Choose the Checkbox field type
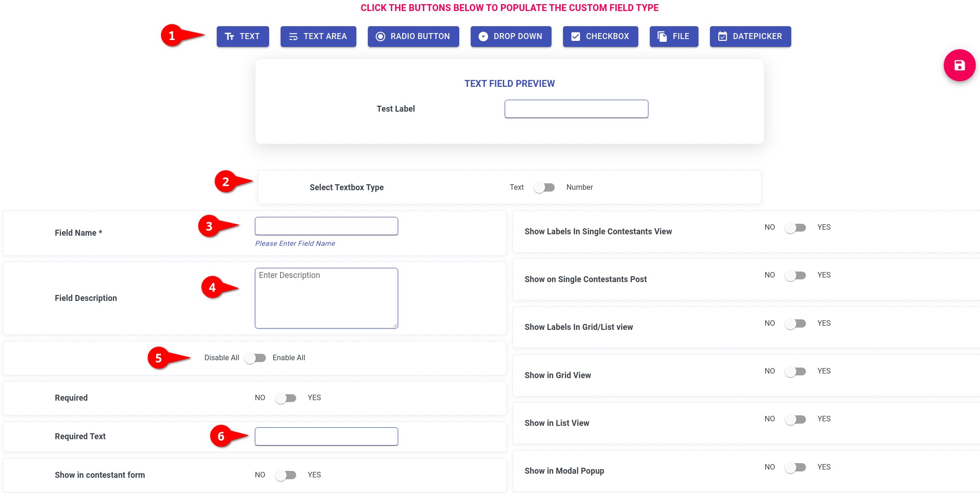The width and height of the screenshot is (980, 493). (x=600, y=36)
